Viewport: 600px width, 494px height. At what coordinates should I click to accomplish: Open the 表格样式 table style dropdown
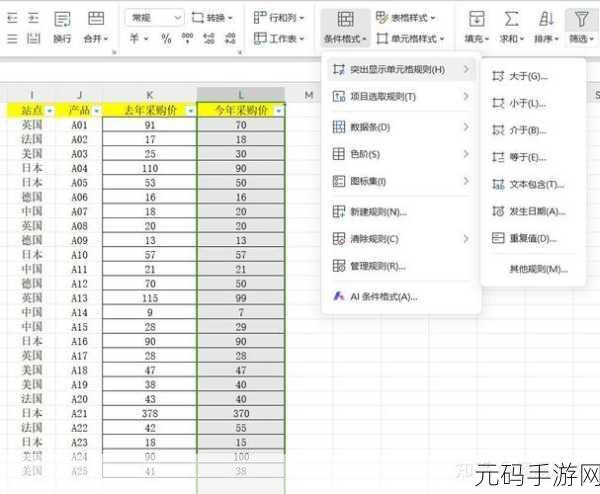click(x=406, y=18)
